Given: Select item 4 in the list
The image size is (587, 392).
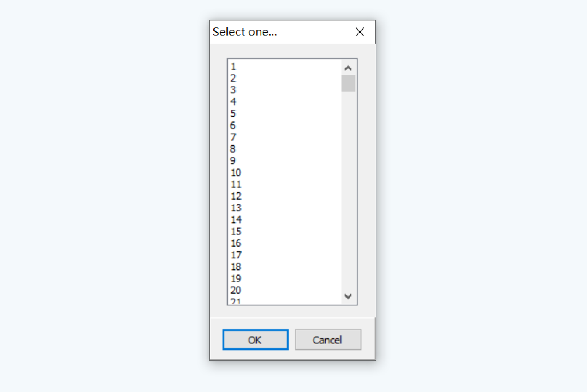Looking at the screenshot, I should tap(285, 102).
